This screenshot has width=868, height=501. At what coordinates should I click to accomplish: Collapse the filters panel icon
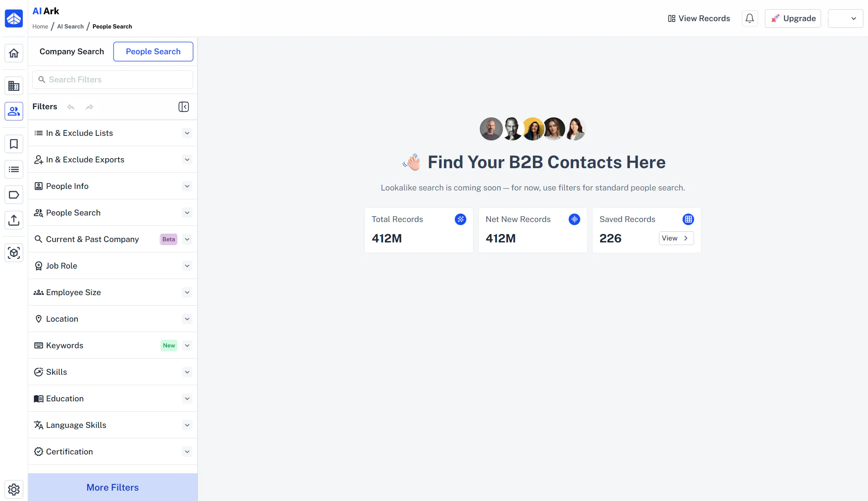click(x=184, y=107)
